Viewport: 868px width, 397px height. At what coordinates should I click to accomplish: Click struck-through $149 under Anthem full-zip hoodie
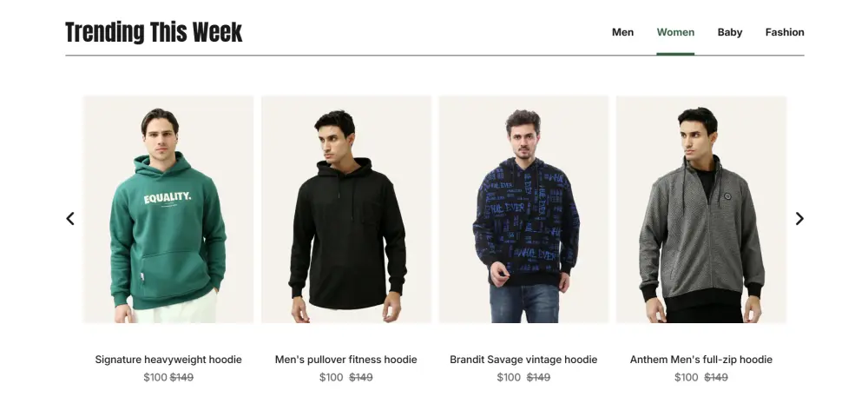click(x=716, y=377)
